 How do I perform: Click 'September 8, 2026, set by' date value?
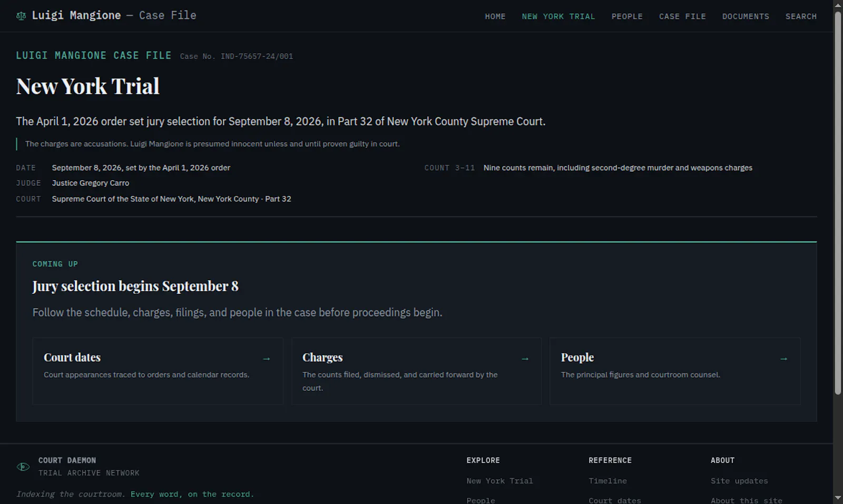tap(141, 168)
